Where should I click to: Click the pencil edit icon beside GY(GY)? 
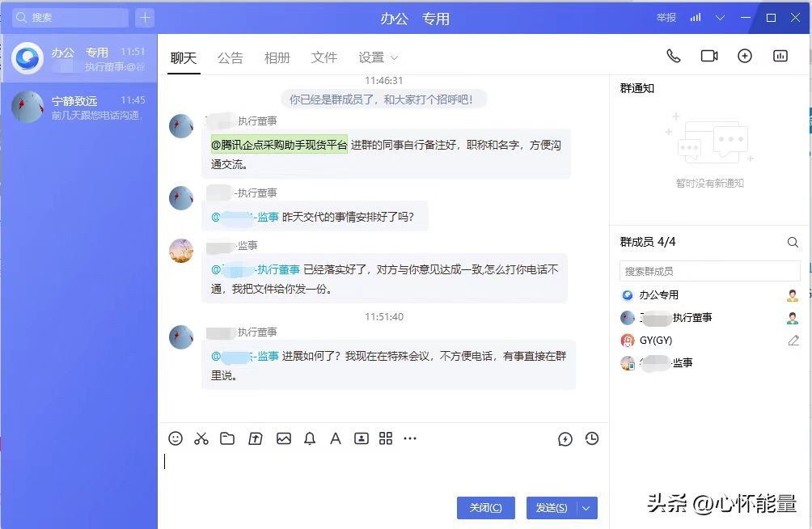click(x=792, y=341)
